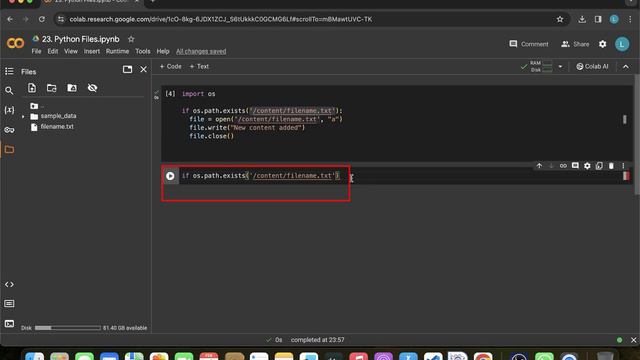This screenshot has width=640, height=360.
Task: Open the Table of contents sidebar icon
Action: pos(9,71)
